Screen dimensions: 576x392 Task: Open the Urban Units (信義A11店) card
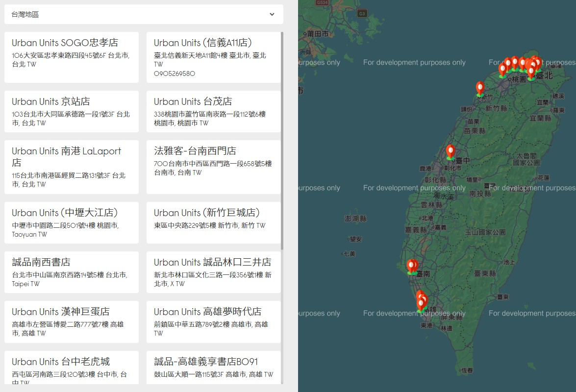click(x=213, y=57)
